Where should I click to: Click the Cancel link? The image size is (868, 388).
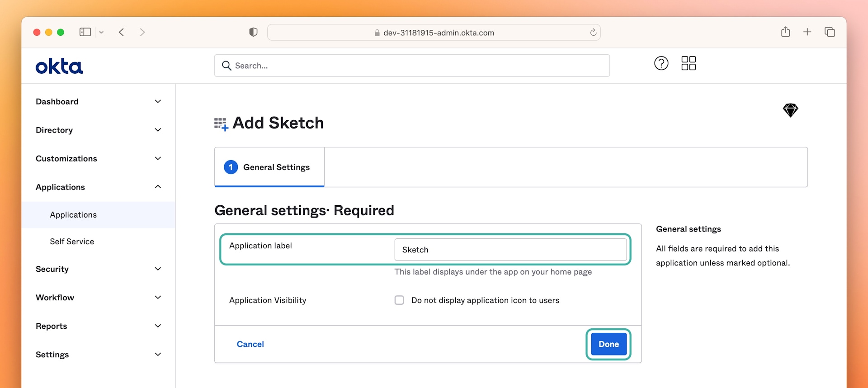(x=250, y=344)
